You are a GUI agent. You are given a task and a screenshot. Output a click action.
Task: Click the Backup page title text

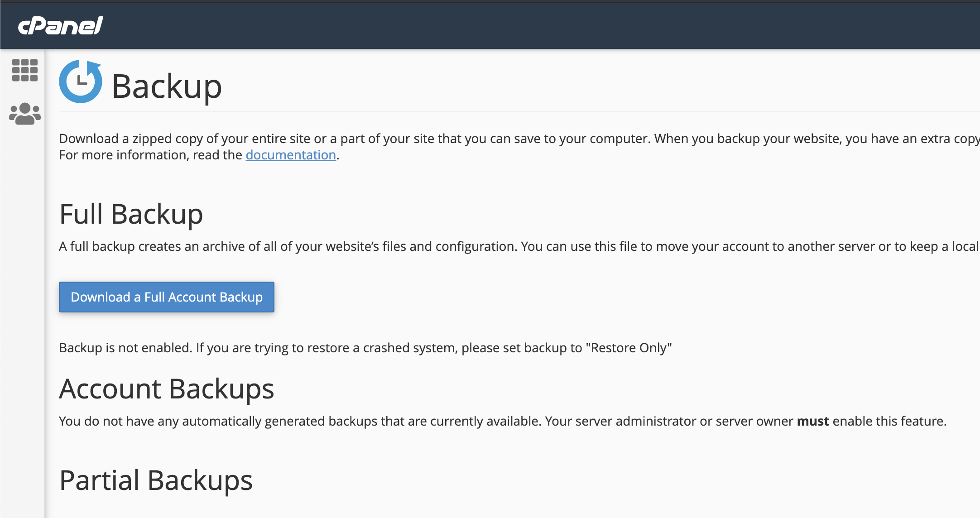pyautogui.click(x=167, y=86)
